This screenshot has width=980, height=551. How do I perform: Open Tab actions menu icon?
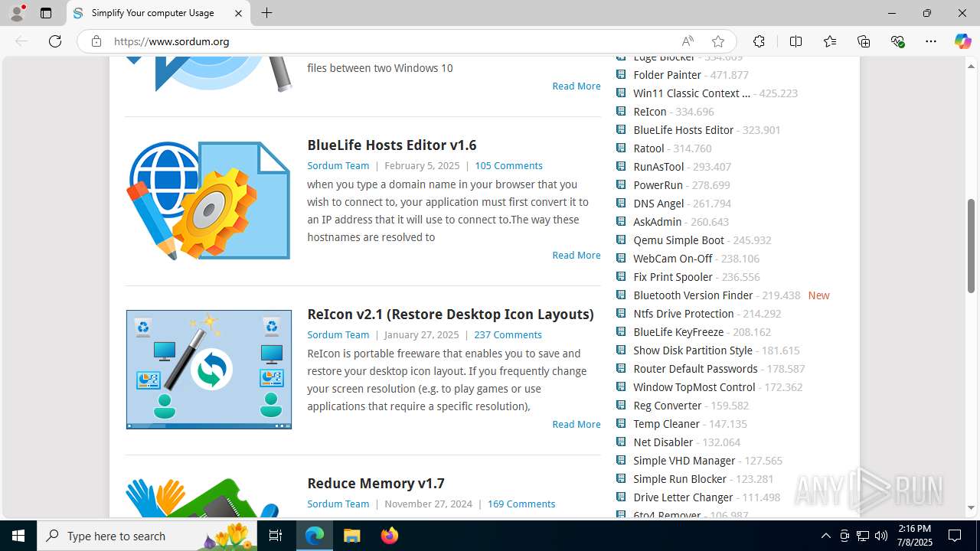[x=46, y=13]
